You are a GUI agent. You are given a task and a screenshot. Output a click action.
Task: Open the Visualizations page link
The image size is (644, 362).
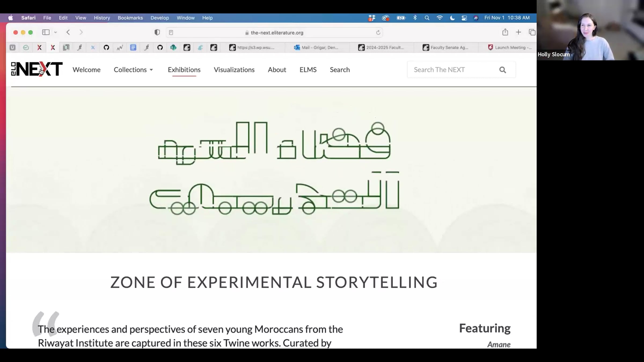234,70
